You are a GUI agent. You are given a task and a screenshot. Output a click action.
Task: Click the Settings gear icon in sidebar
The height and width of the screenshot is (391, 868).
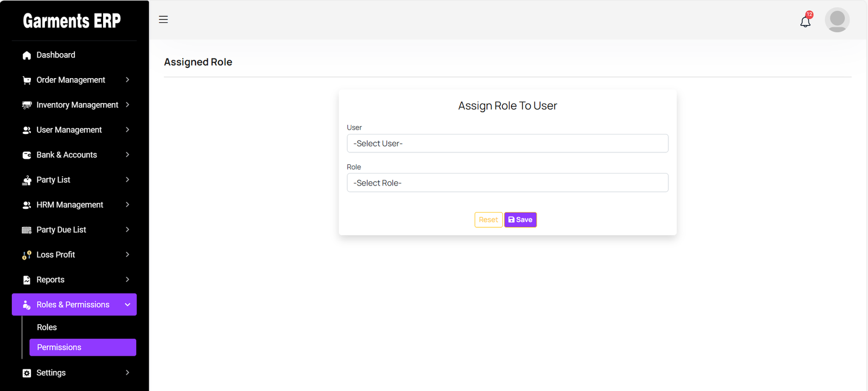tap(27, 373)
